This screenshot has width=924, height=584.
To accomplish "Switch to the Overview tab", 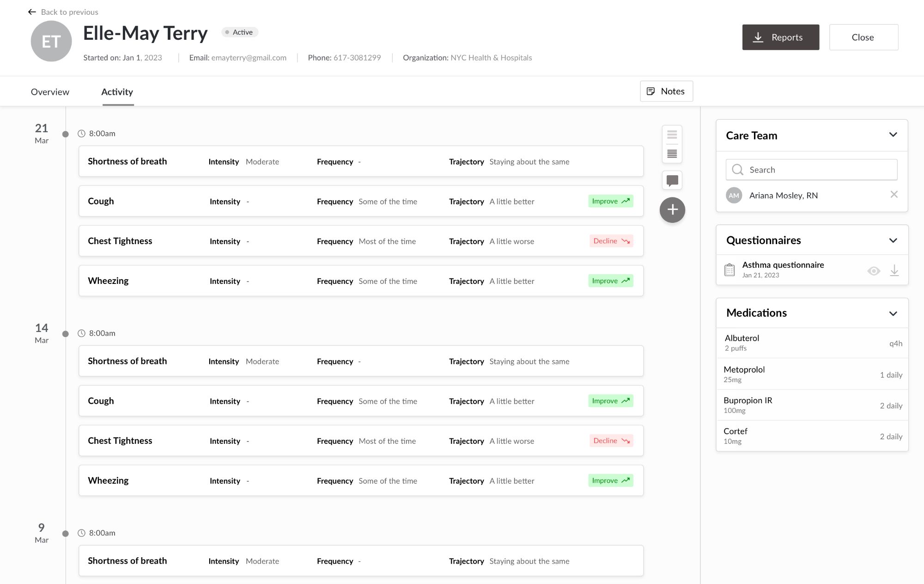I will (50, 92).
